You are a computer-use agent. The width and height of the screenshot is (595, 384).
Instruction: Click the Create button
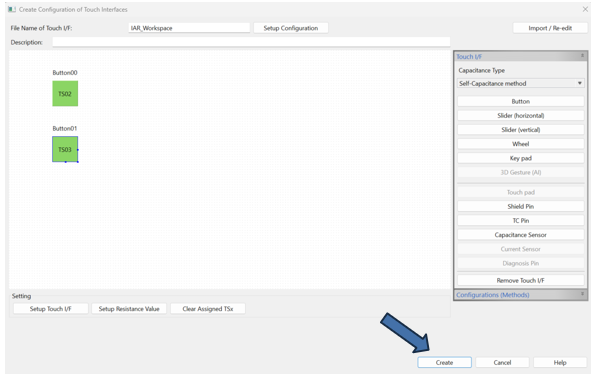(x=444, y=362)
